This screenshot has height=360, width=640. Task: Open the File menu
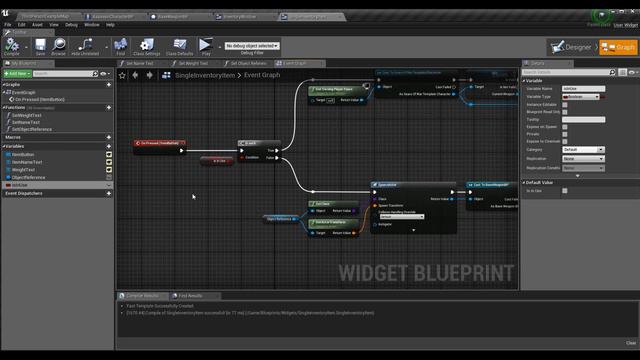coord(8,25)
